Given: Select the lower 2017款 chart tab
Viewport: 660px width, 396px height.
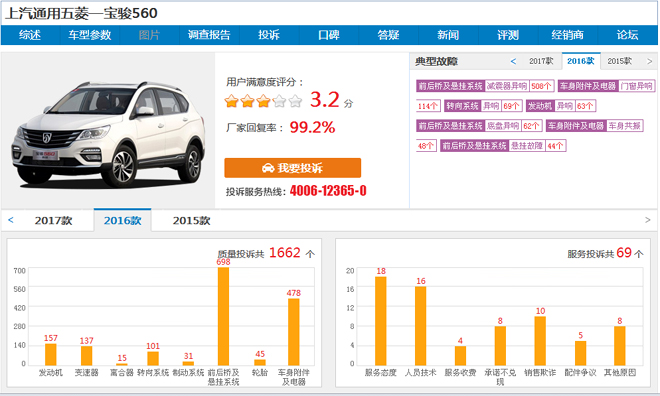Looking at the screenshot, I should click(53, 221).
